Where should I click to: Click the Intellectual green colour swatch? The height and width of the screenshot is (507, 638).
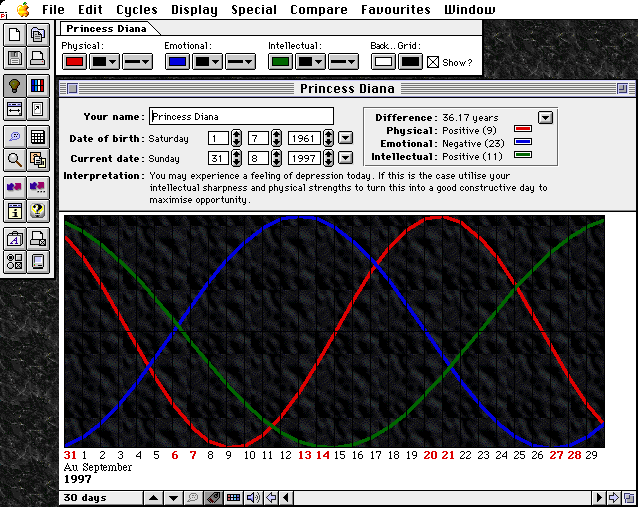(x=280, y=62)
